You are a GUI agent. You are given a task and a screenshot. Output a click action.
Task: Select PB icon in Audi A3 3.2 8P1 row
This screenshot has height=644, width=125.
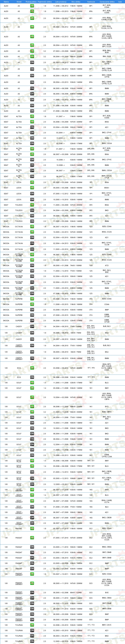(x=32, y=51)
